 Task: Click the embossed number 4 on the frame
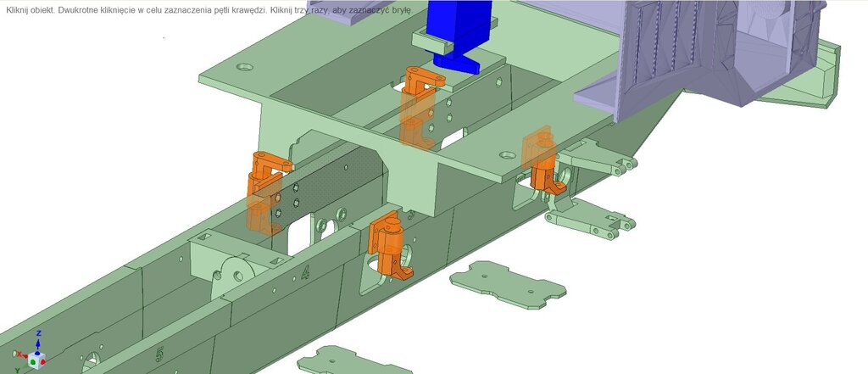[x=305, y=273]
